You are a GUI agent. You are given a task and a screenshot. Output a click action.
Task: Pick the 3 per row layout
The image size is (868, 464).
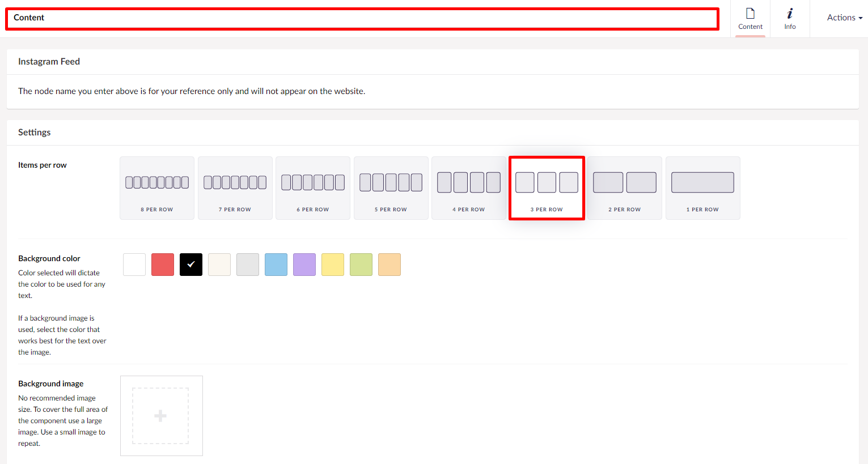pyautogui.click(x=547, y=188)
